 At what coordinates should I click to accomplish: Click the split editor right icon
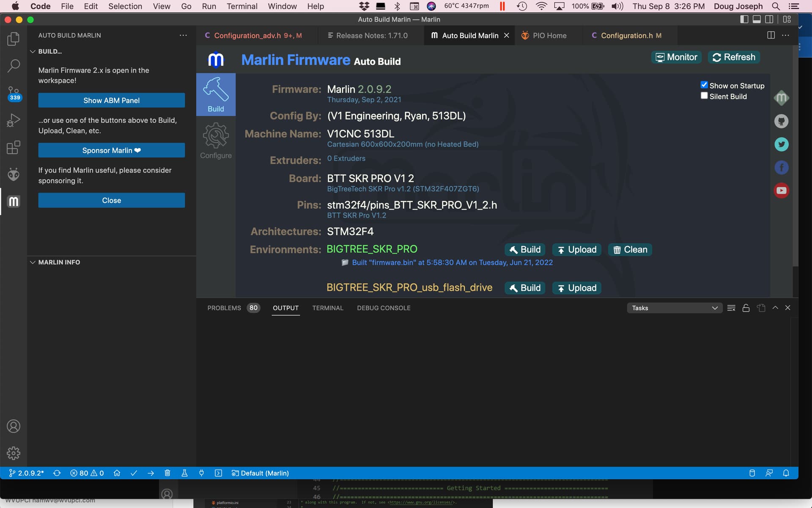[x=771, y=35]
